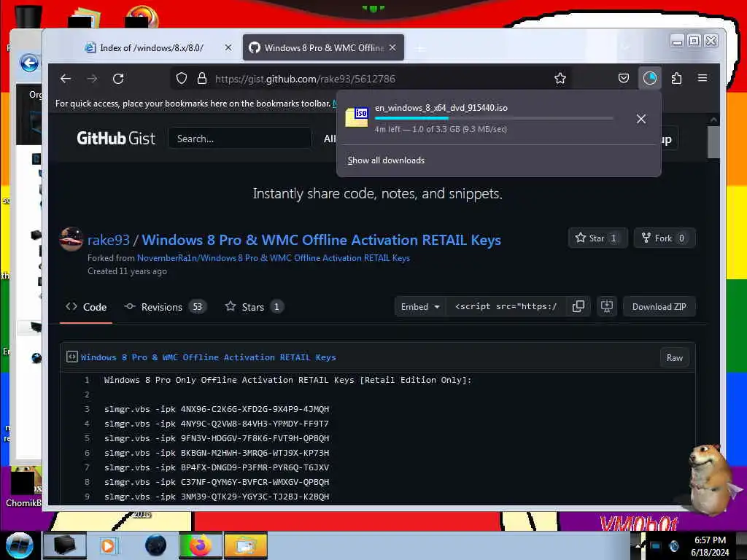Click the page vertical scrollbar thumb
Viewport: 747px width, 560px height.
(x=713, y=142)
